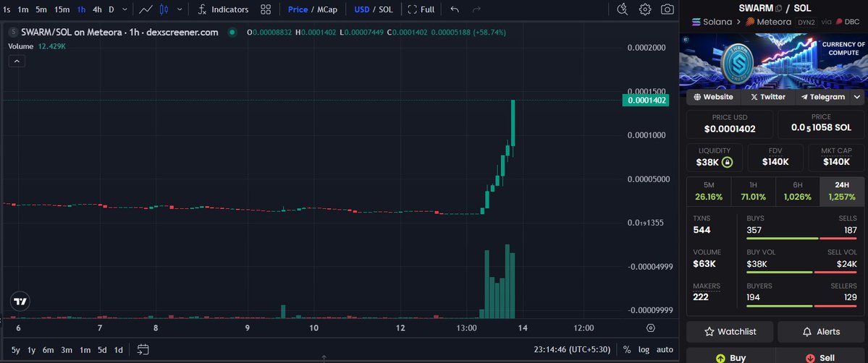Select the 5y date range
The image size is (868, 363).
click(x=15, y=350)
